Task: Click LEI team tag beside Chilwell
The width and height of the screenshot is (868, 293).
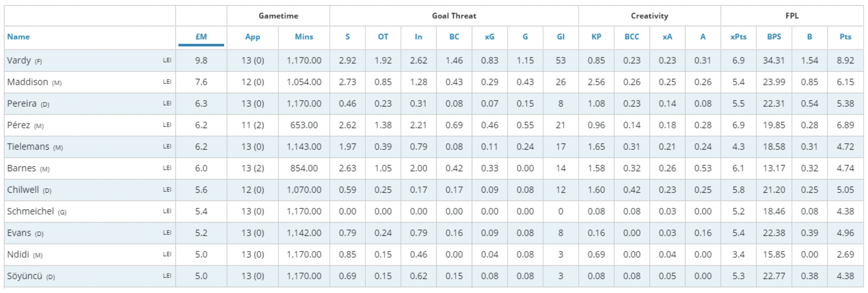Action: pyautogui.click(x=167, y=190)
